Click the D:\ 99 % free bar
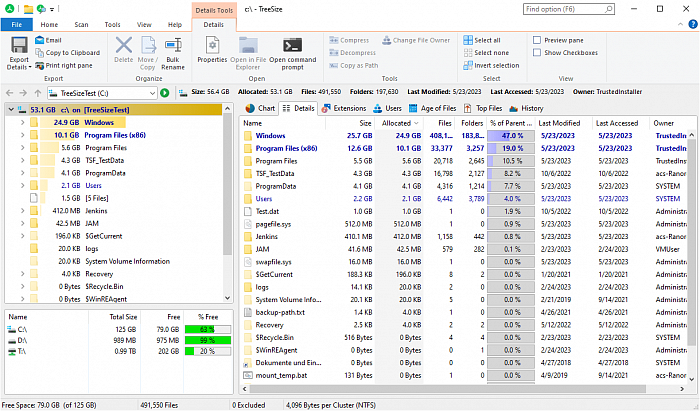 (208, 340)
